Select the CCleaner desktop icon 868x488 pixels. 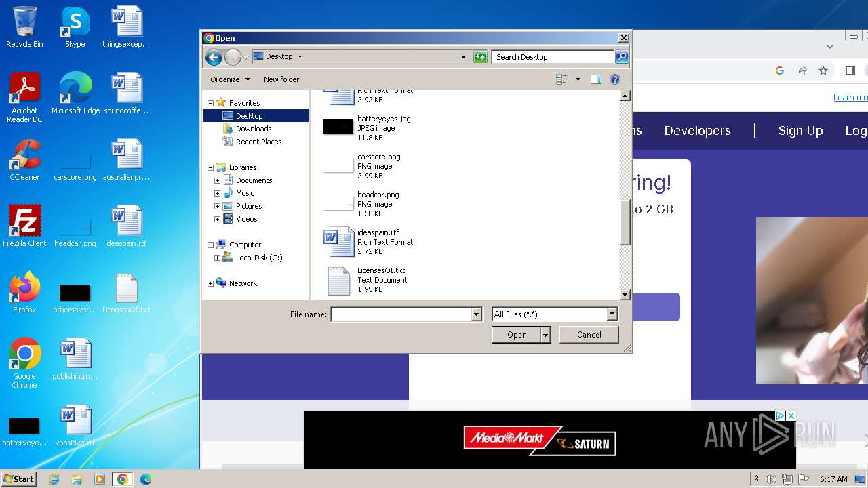[x=24, y=160]
